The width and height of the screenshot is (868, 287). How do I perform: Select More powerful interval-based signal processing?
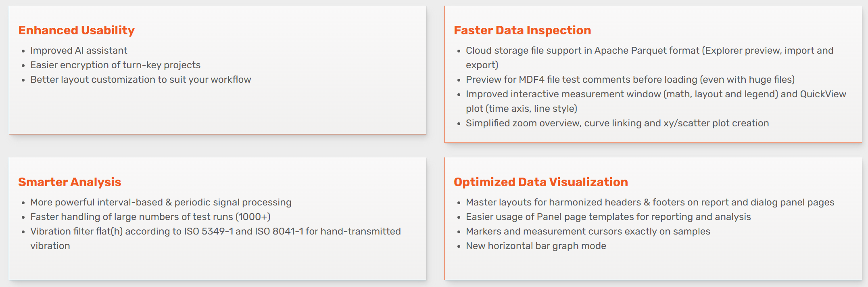(x=161, y=202)
